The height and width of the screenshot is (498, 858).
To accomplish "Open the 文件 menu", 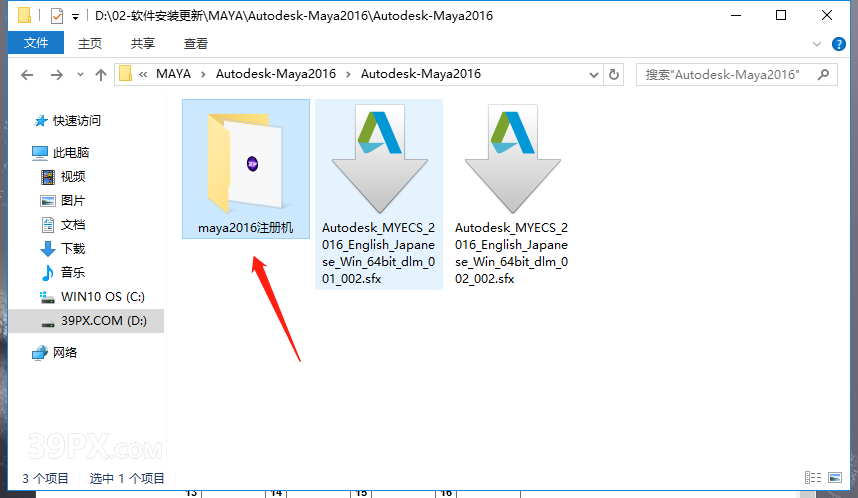I will pyautogui.click(x=36, y=43).
